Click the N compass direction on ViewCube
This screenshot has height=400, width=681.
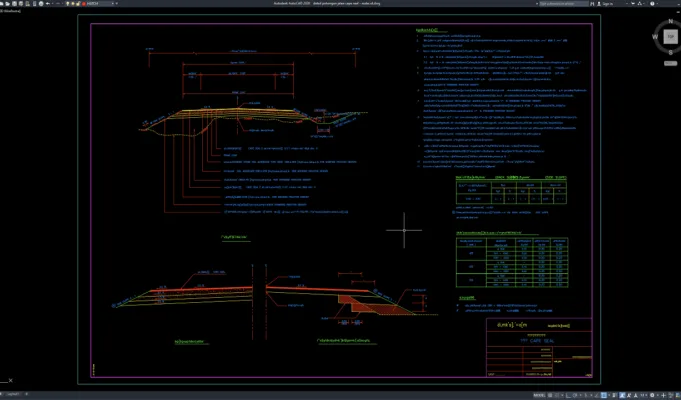671,21
